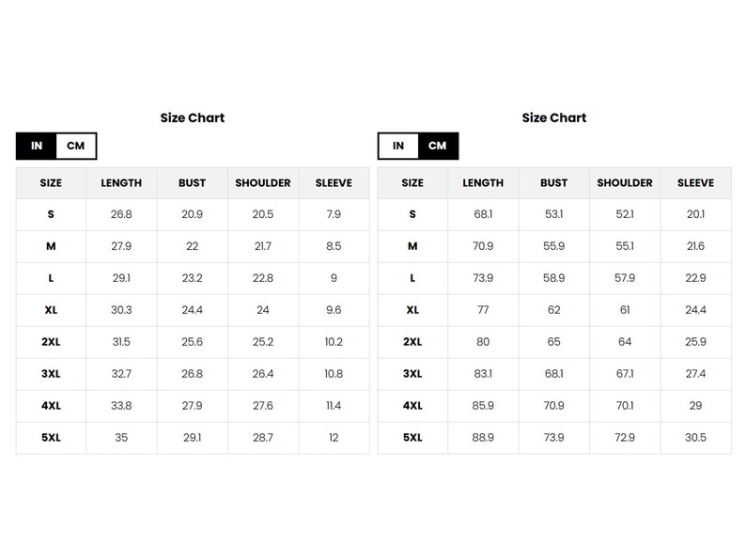Click the left chart SHOULDER column header
This screenshot has height=560, width=746.
[x=263, y=182]
